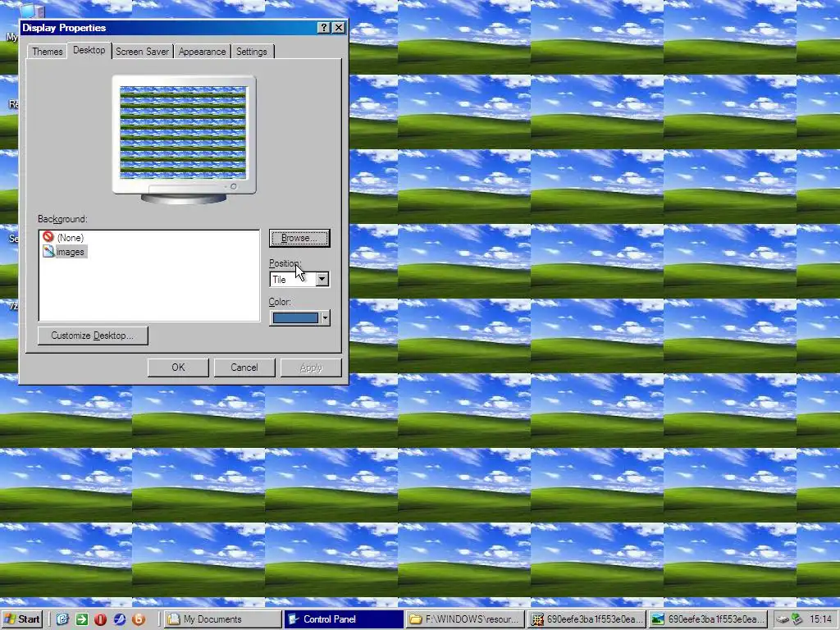Click the network tray icon beside clock
Viewport: 840px width, 630px height.
coord(797,619)
